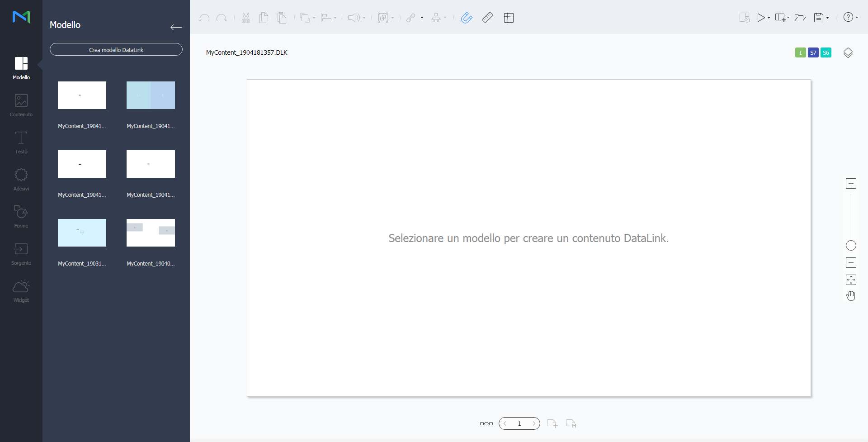Toggle the grid guides icon
The image size is (868, 442).
[509, 18]
